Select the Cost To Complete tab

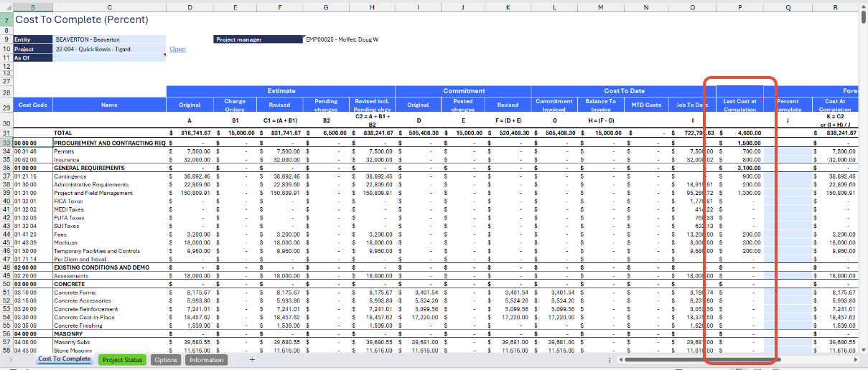tap(64, 359)
